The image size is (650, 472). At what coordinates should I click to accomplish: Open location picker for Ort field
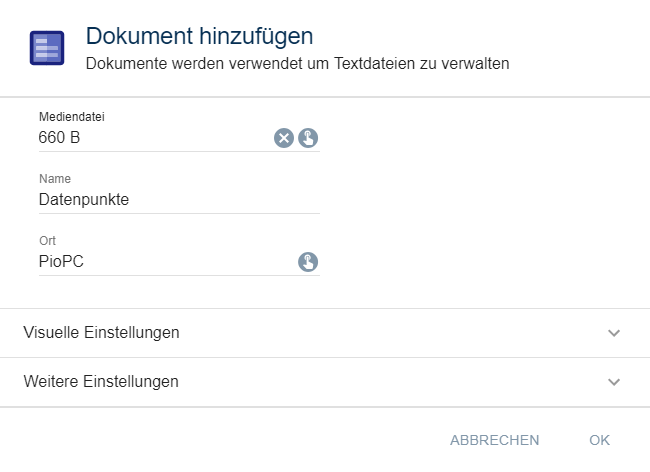tap(308, 262)
